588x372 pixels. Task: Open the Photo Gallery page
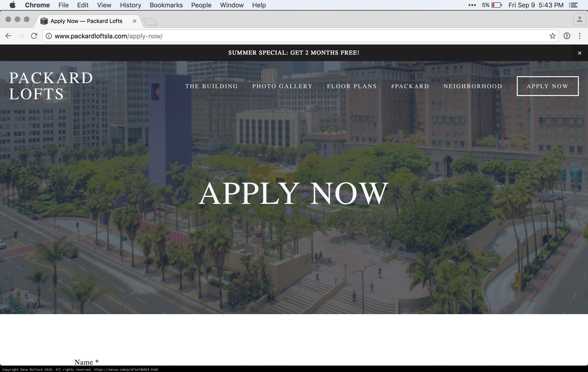282,86
